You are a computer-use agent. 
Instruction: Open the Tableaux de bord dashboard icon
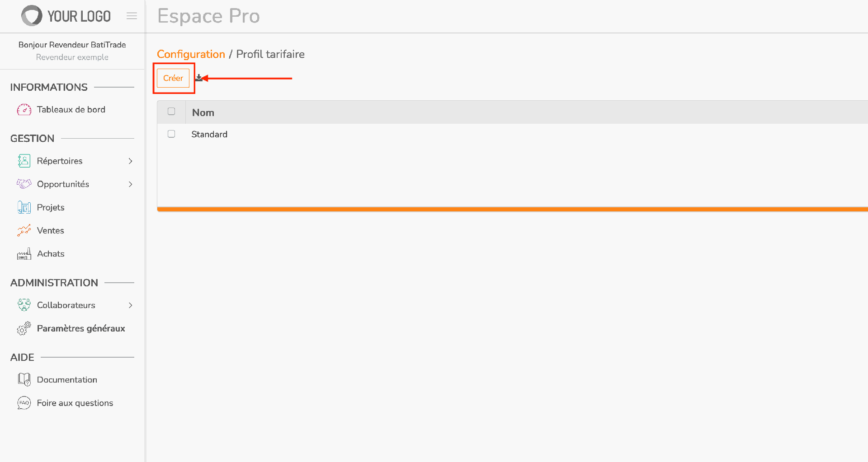pos(24,110)
